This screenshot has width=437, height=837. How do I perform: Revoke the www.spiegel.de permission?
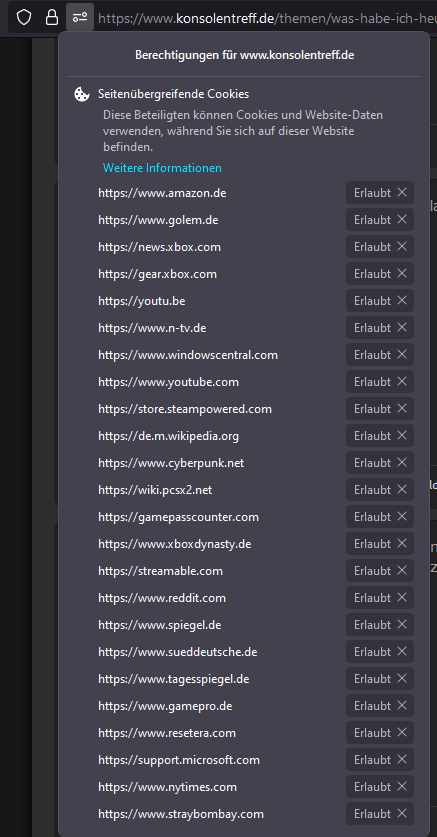[x=402, y=625]
